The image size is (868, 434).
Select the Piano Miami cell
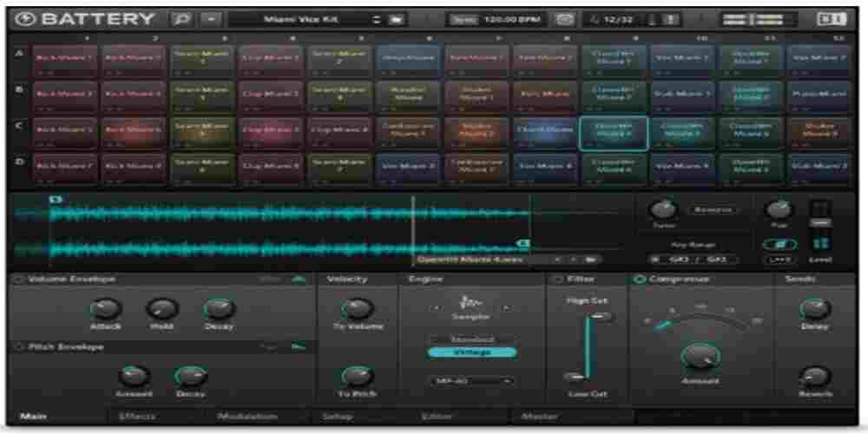click(x=820, y=97)
